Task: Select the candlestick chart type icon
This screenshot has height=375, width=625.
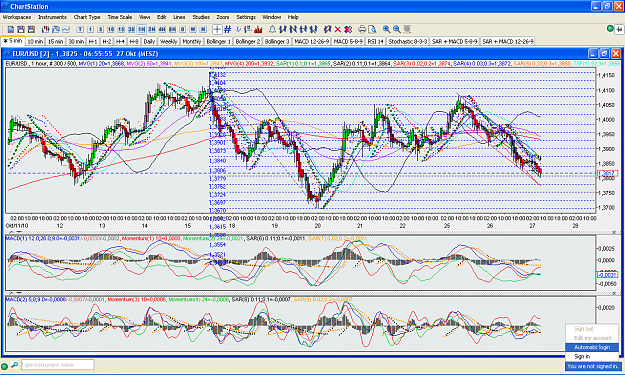Action: click(x=45, y=29)
